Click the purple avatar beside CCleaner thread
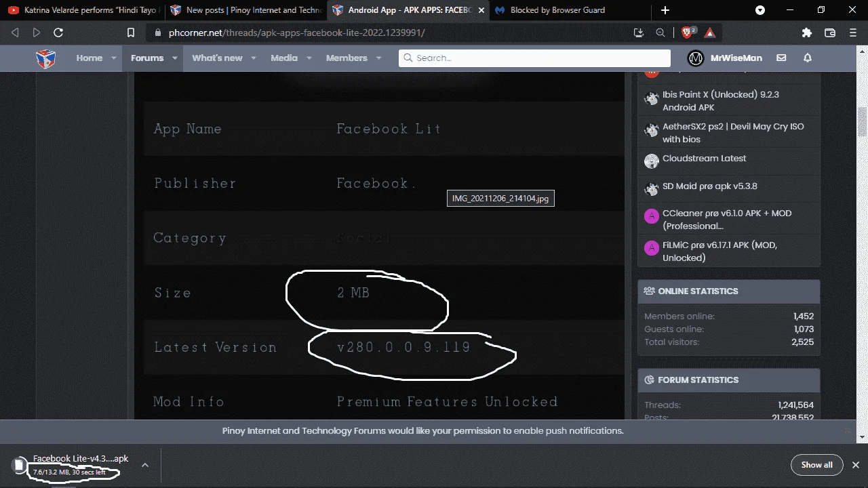The width and height of the screenshot is (868, 488). point(652,216)
